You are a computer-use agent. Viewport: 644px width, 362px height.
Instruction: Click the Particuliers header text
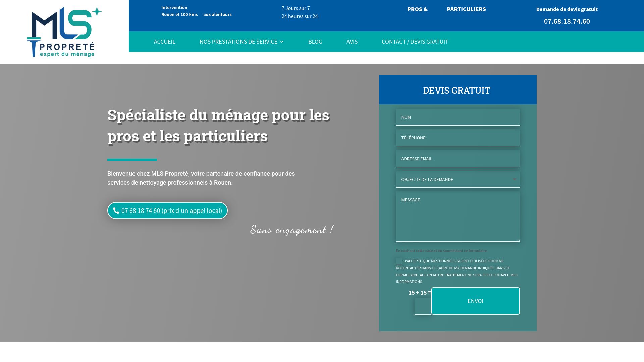[466, 9]
